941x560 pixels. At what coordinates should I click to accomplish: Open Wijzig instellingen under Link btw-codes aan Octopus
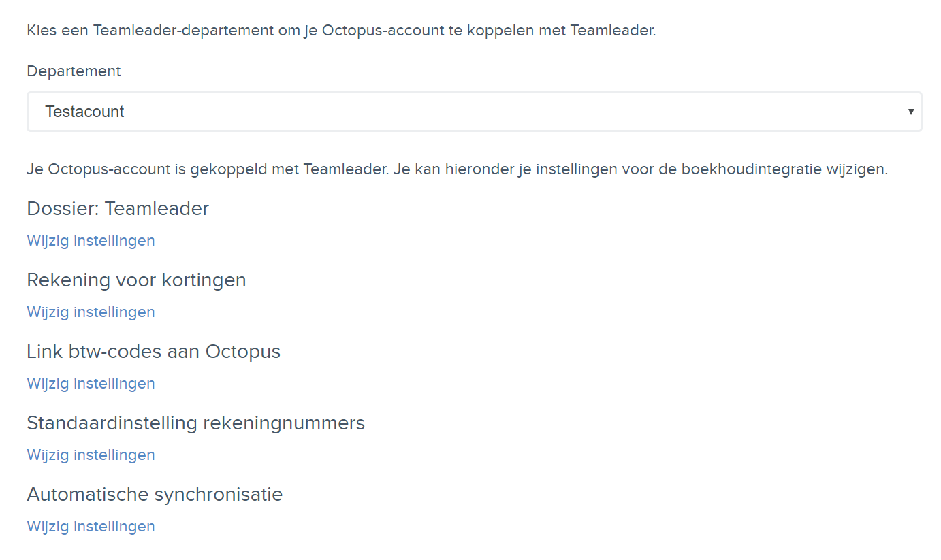click(x=91, y=383)
